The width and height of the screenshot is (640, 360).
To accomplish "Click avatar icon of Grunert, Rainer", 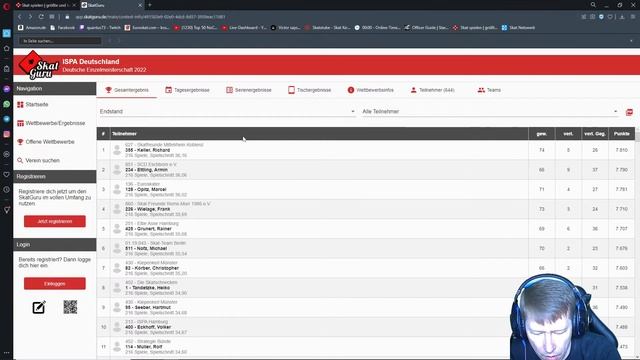I will (x=117, y=229).
